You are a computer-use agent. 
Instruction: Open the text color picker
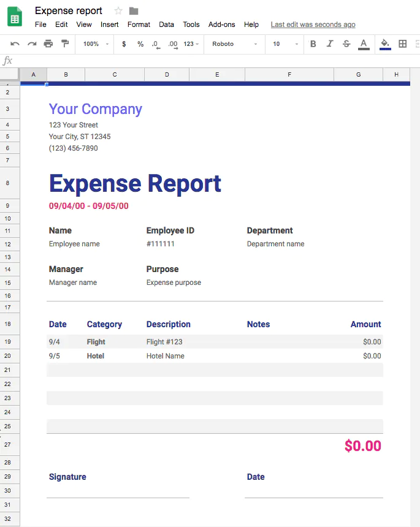click(x=364, y=44)
